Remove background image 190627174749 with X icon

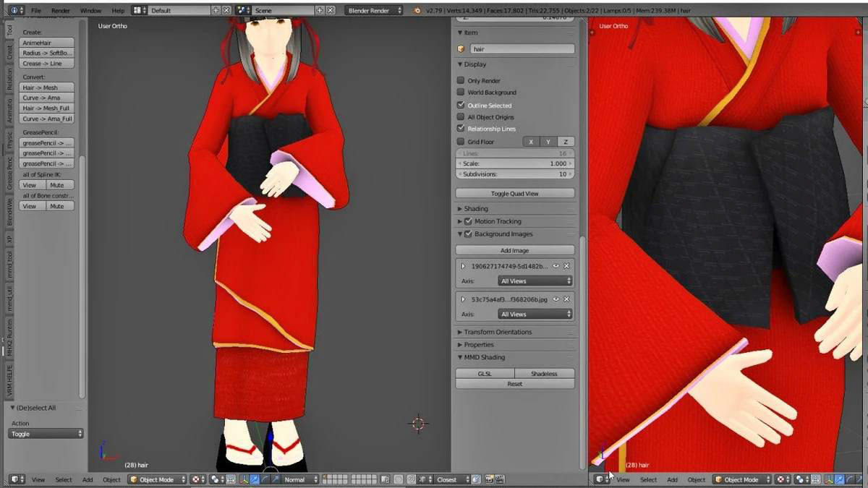click(566, 266)
